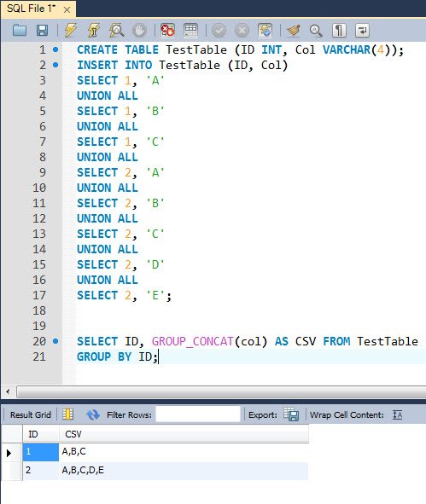
Task: Toggle invisible characters pilcrow icon
Action: coord(339,31)
